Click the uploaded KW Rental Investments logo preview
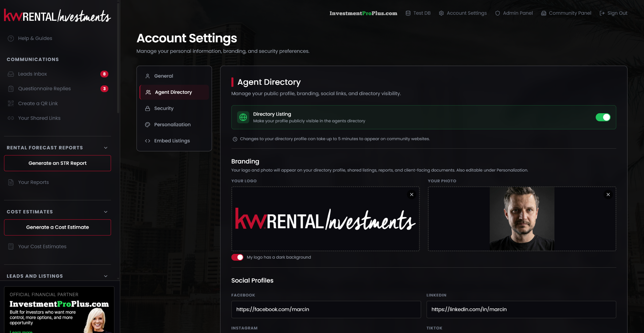This screenshot has height=333, width=644. (325, 219)
